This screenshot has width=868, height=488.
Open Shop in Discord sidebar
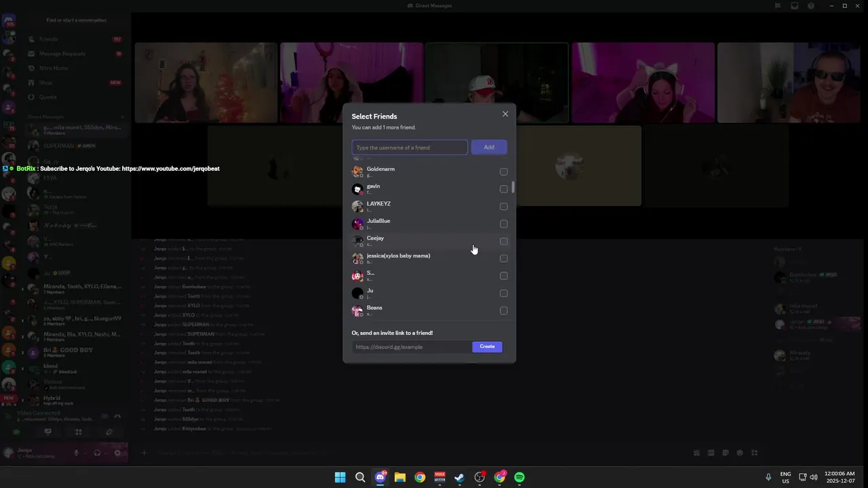pos(75,83)
